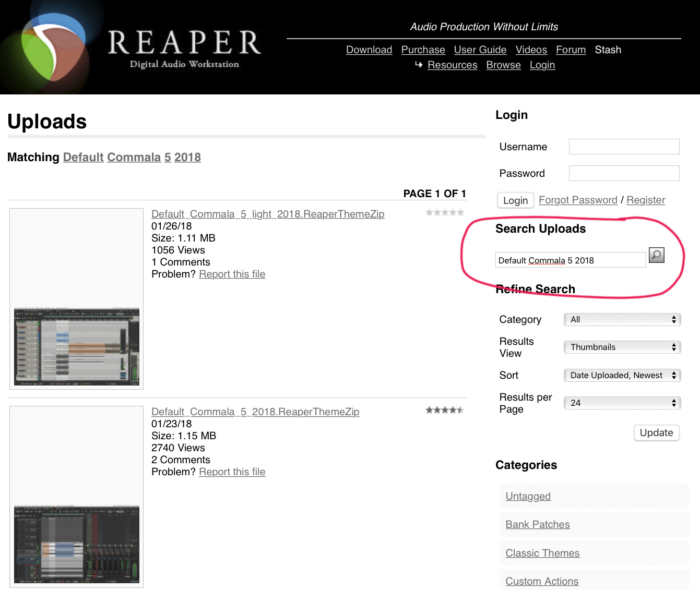Screen dimensions: 700x590
Task: Click the '2740 Views' text
Action: tap(178, 448)
